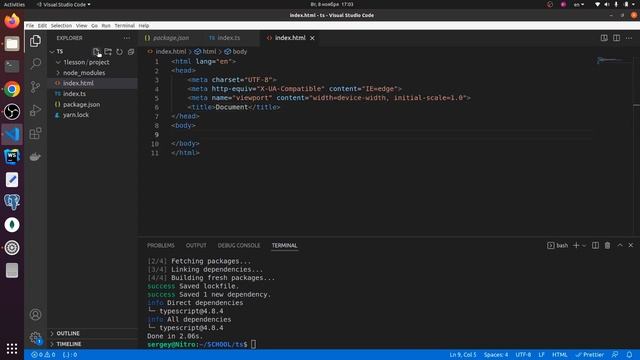Close the index.html editor tab
This screenshot has width=640, height=360.
312,38
